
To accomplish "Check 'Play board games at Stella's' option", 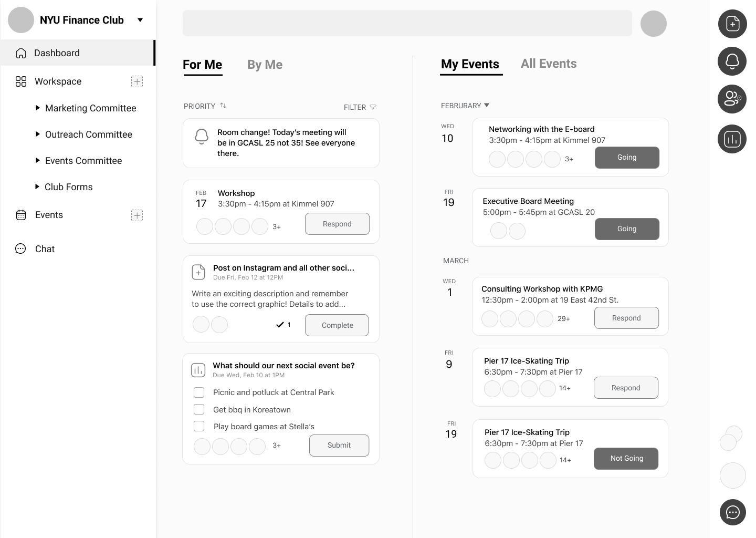I will tap(199, 426).
